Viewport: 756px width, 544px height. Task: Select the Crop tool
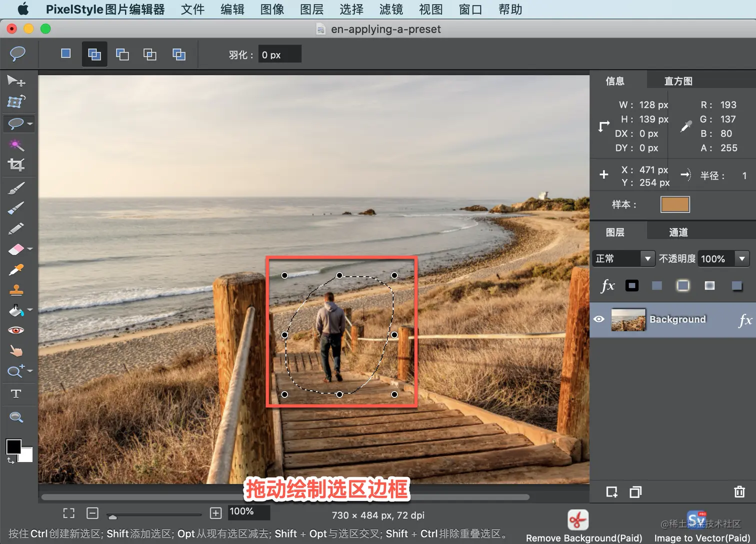coord(16,165)
